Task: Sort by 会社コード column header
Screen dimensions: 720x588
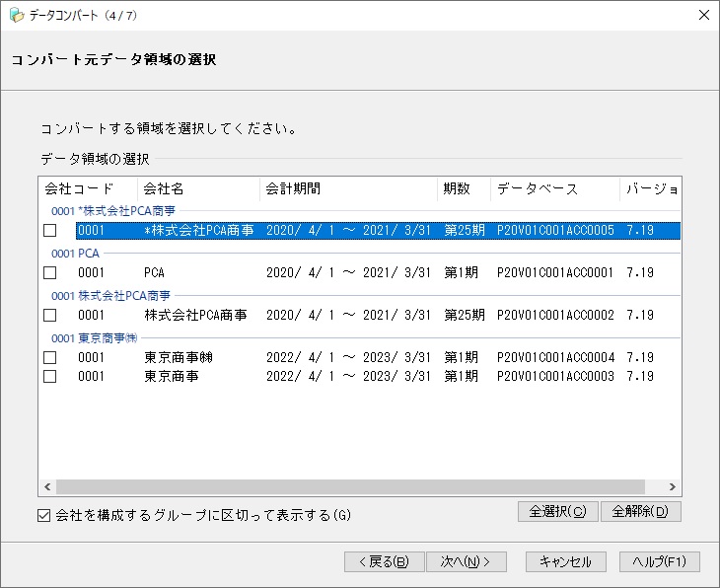Action: click(x=87, y=188)
